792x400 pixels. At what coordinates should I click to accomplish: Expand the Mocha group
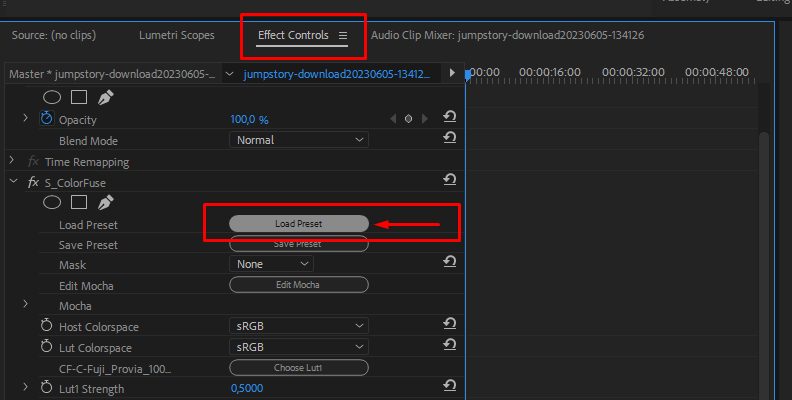(x=25, y=304)
